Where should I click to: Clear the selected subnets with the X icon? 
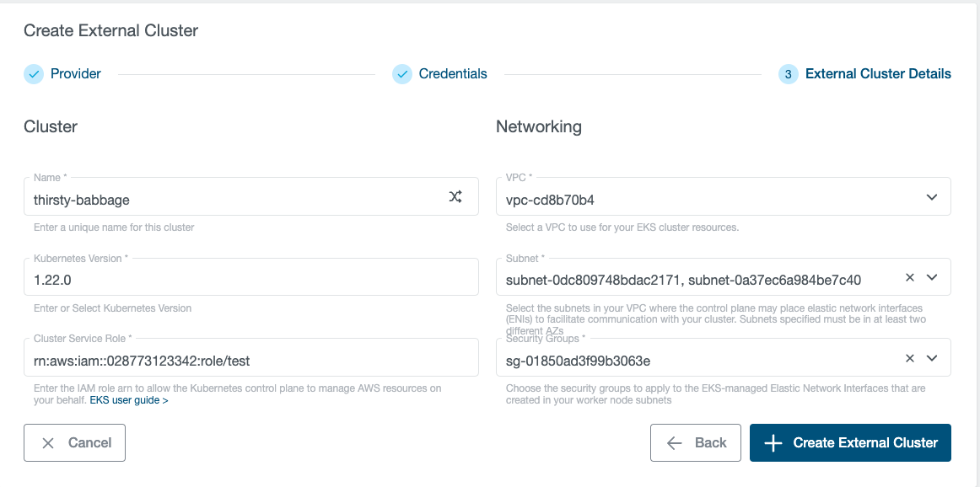910,276
